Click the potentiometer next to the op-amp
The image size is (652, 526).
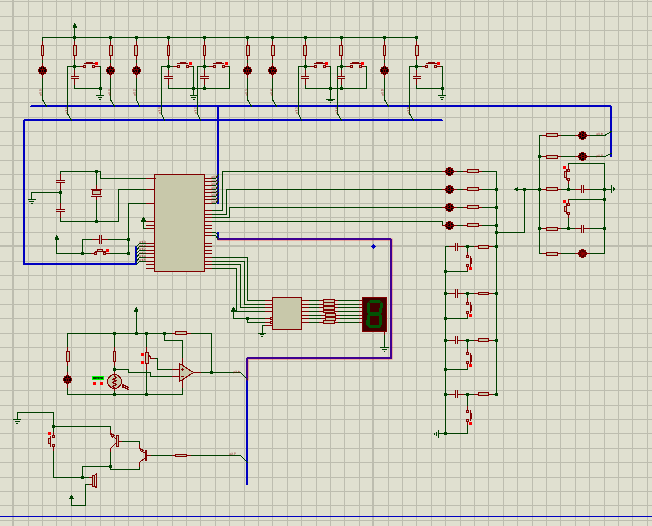coord(146,358)
